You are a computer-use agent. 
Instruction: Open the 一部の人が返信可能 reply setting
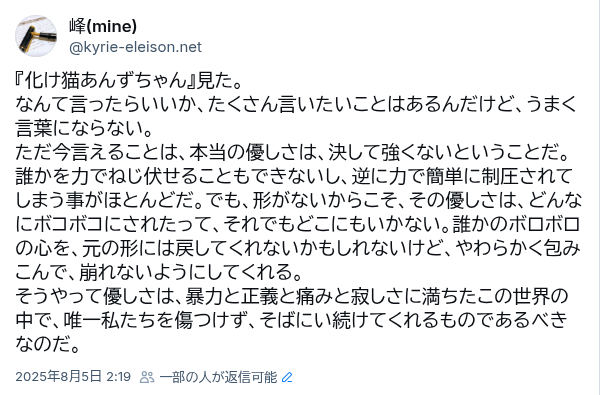[x=218, y=377]
